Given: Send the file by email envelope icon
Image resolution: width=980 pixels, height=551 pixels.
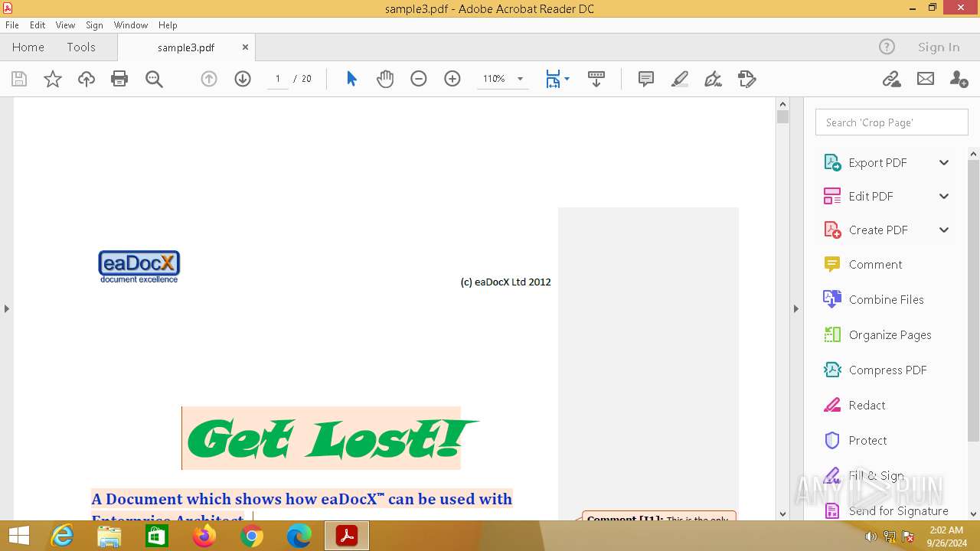Looking at the screenshot, I should 926,79.
